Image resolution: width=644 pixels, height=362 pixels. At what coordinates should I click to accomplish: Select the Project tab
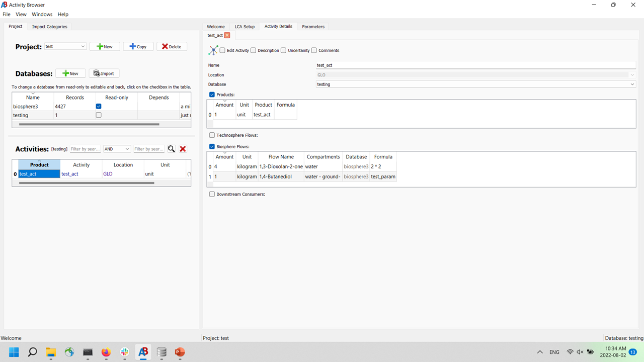[x=16, y=26]
